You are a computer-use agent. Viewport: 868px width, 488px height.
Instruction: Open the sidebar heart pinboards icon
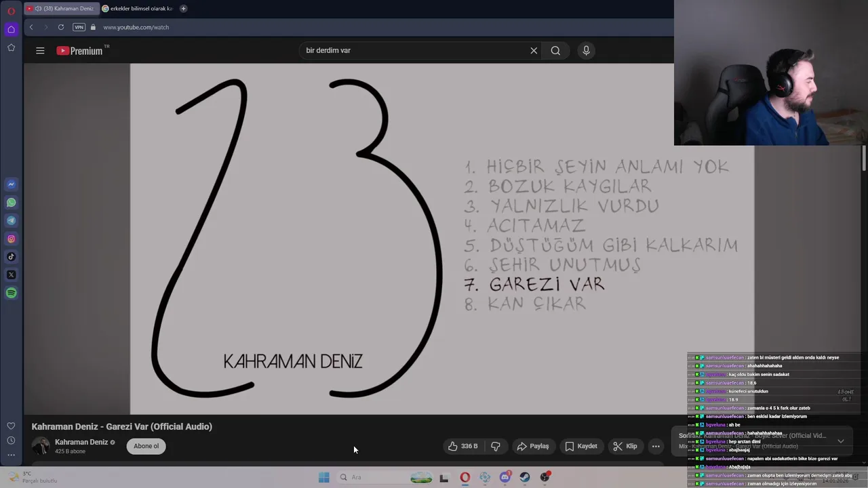click(x=11, y=426)
